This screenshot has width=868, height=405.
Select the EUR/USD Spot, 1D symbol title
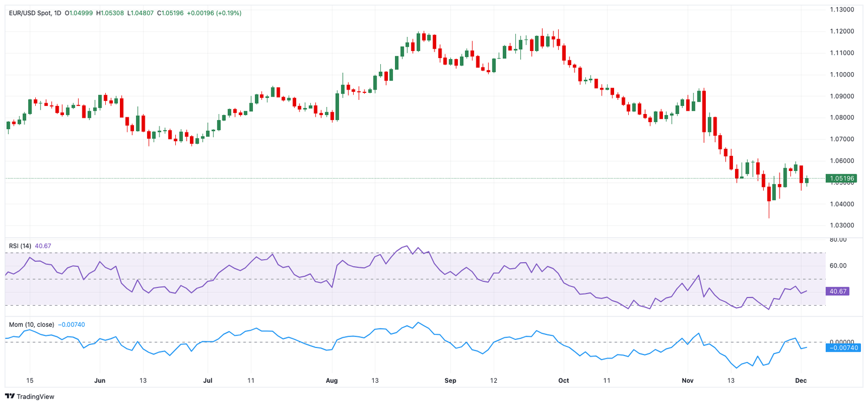[x=35, y=13]
